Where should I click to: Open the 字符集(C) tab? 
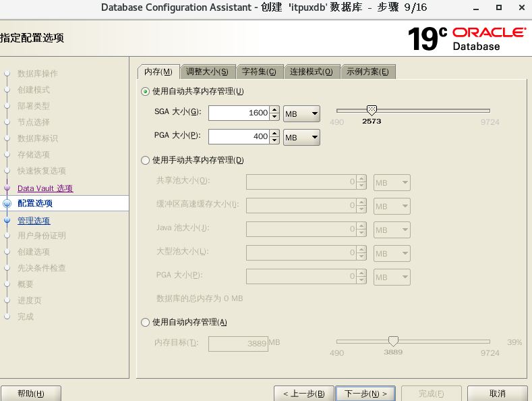click(x=259, y=72)
